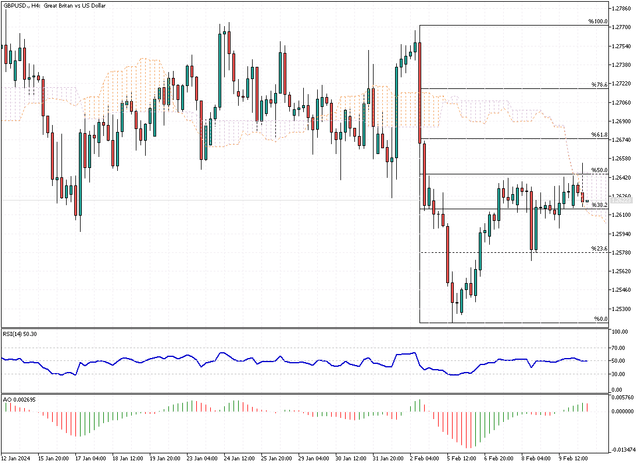
Task: Click the 25 Jan 20:00 time label
Action: pos(276,458)
